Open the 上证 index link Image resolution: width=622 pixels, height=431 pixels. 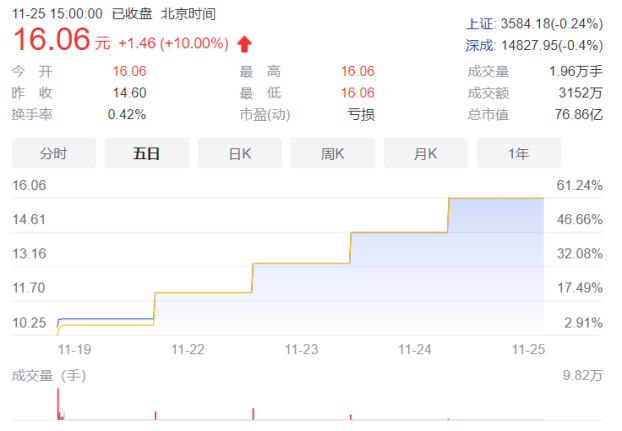pos(480,24)
